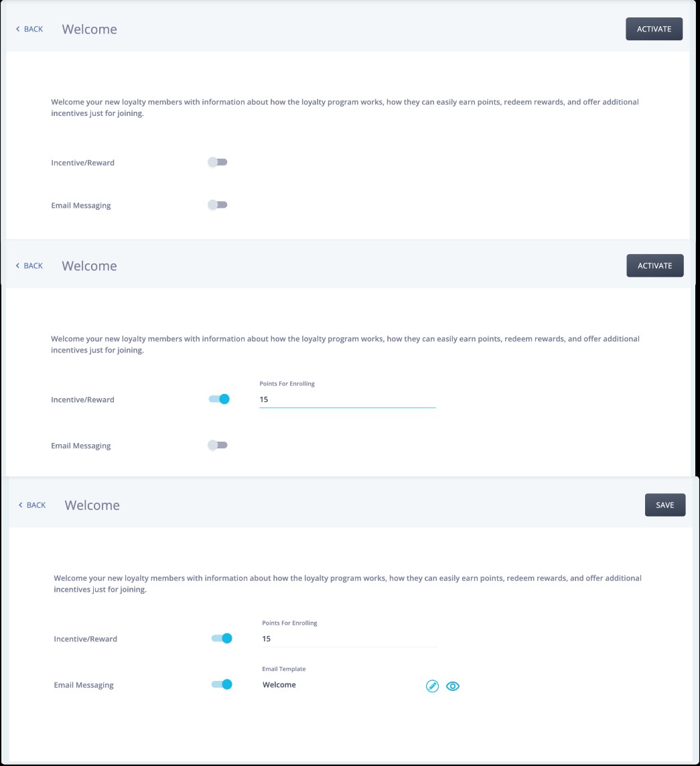Click the underlined Points For Enrolling field

(x=347, y=399)
